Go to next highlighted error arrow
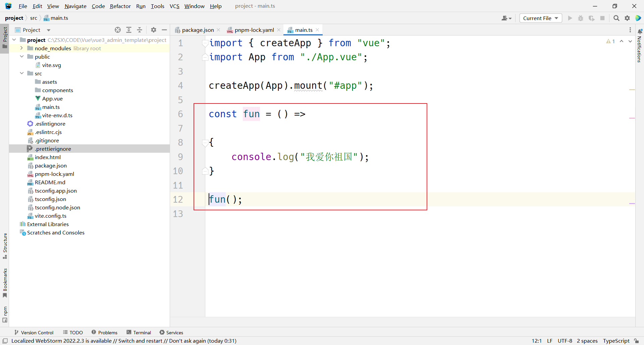644x345 pixels. click(x=630, y=41)
